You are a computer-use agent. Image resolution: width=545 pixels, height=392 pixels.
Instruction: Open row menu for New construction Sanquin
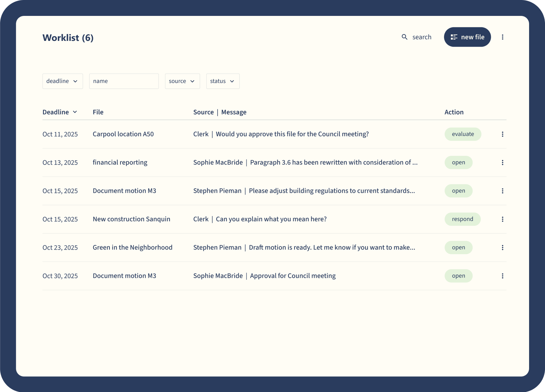coord(502,219)
